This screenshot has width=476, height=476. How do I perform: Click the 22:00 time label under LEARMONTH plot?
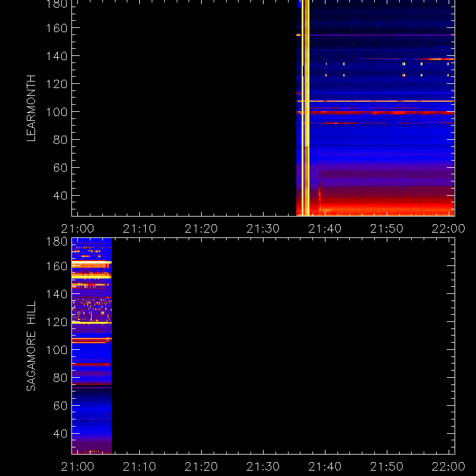449,228
